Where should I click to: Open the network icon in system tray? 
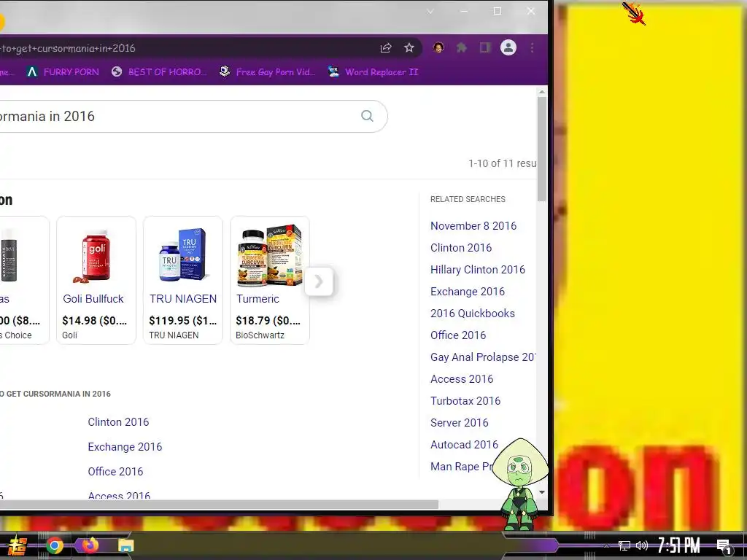coord(624,545)
